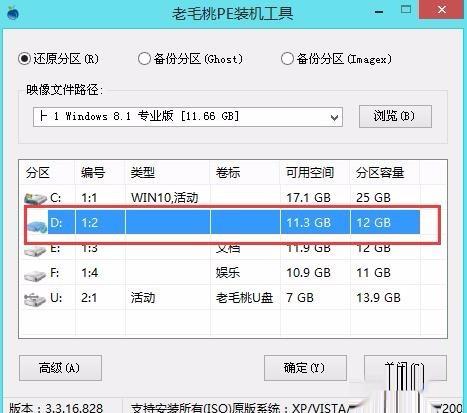Click the C: drive icon
Image resolution: width=467 pixels, height=413 pixels.
(x=35, y=198)
